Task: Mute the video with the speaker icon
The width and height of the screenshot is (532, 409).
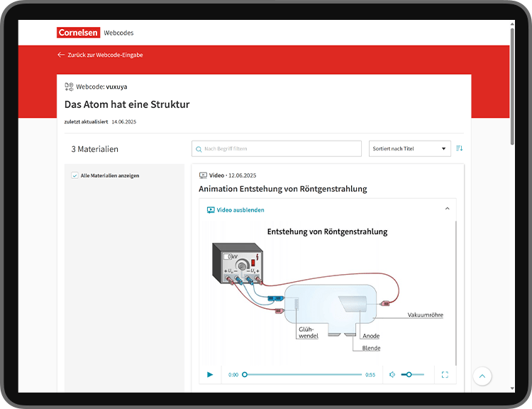Action: (x=392, y=375)
